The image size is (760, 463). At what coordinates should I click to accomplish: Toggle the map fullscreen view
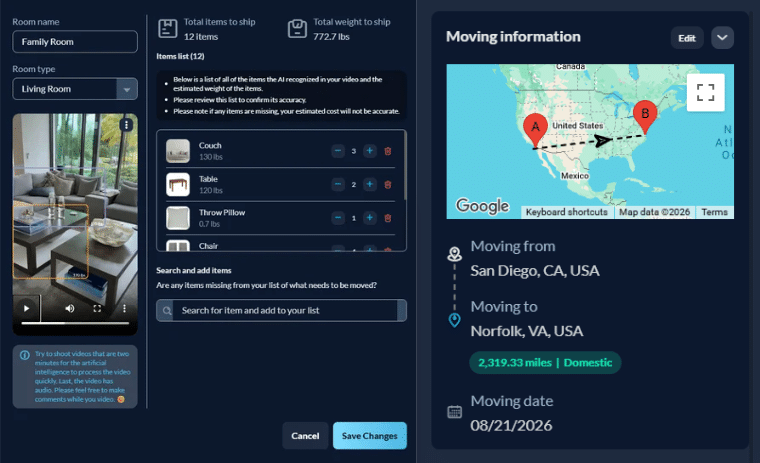[705, 92]
